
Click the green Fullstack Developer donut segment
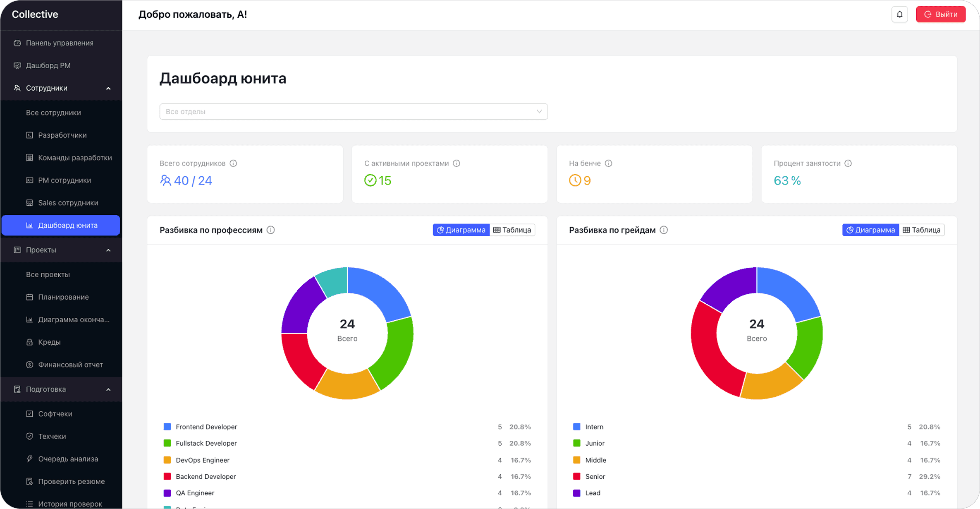[x=393, y=352]
